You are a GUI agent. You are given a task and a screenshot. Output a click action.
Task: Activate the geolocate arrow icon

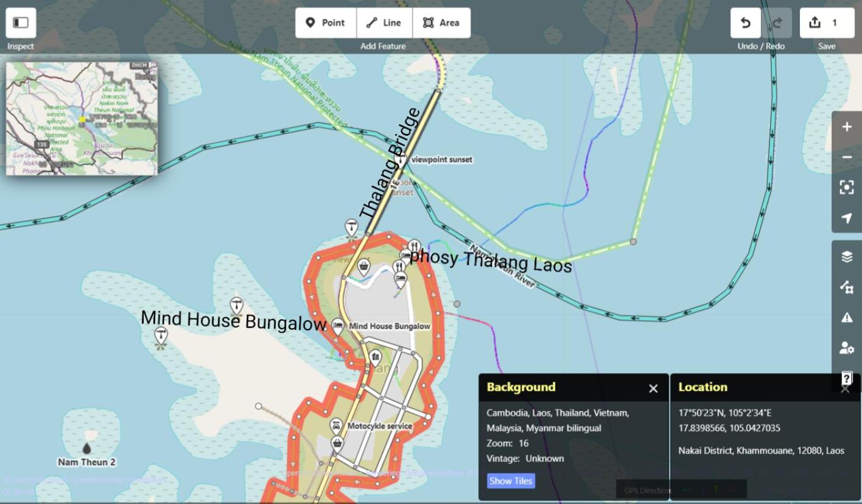[847, 218]
